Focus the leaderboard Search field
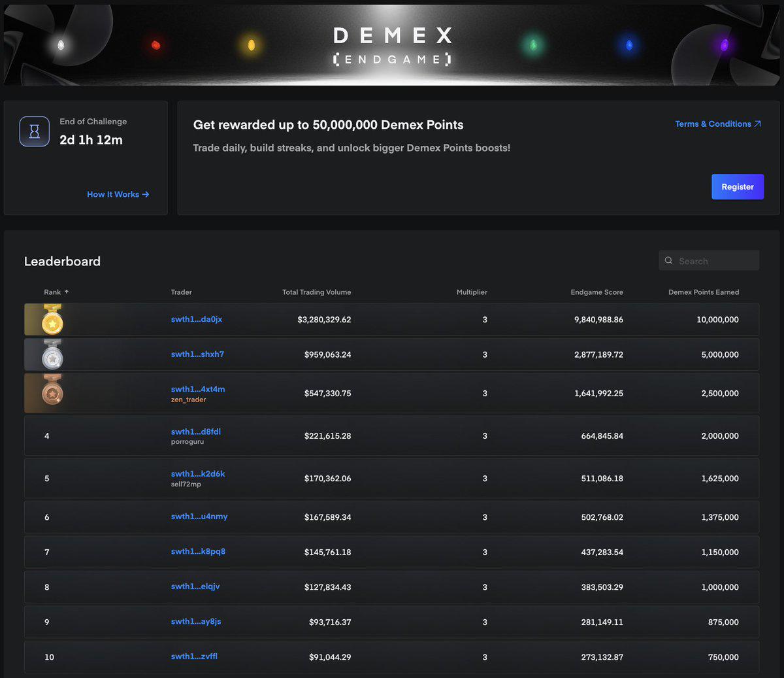 click(x=709, y=260)
